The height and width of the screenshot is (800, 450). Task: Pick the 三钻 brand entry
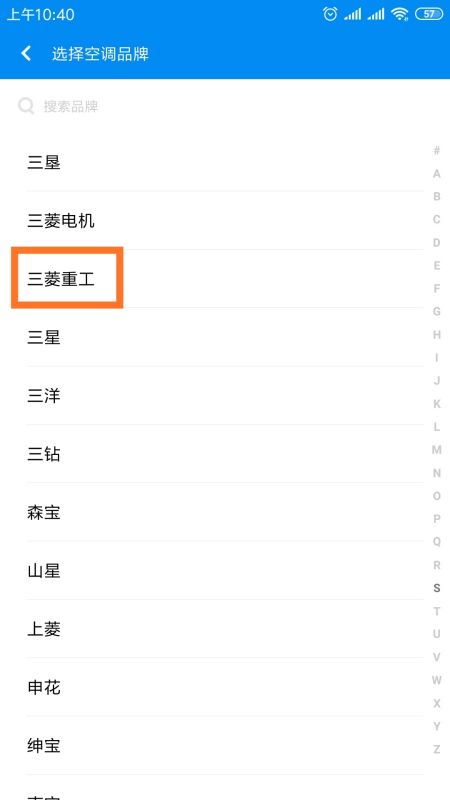[225, 454]
